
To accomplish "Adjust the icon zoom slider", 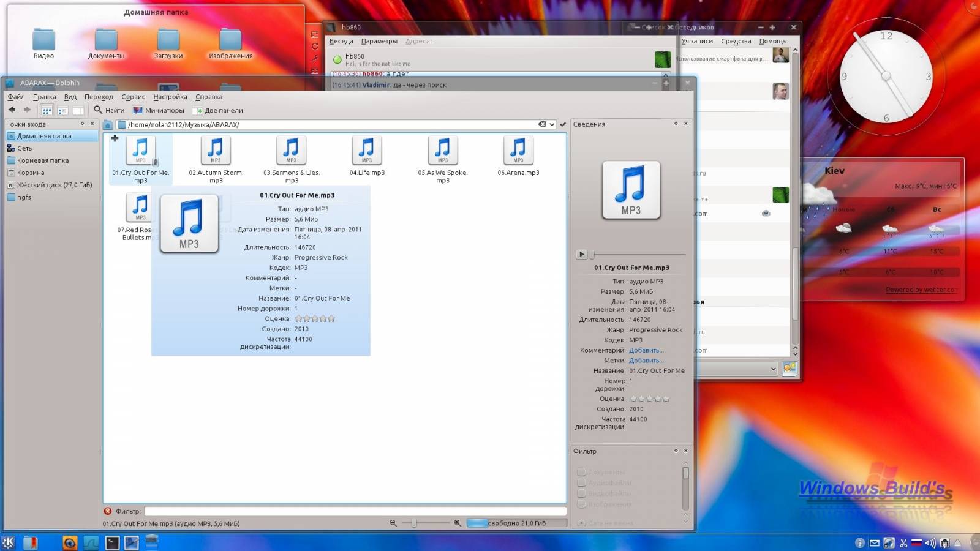I will pyautogui.click(x=426, y=523).
